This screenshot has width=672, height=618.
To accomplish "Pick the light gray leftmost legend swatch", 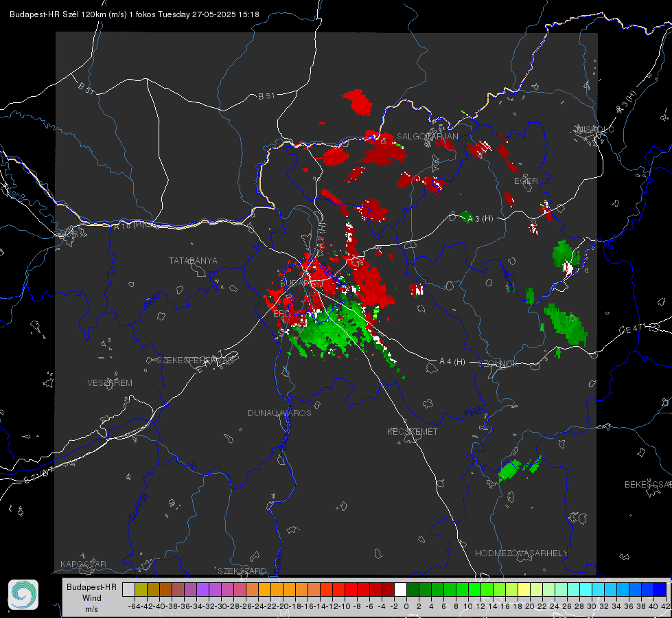I will (x=128, y=589).
